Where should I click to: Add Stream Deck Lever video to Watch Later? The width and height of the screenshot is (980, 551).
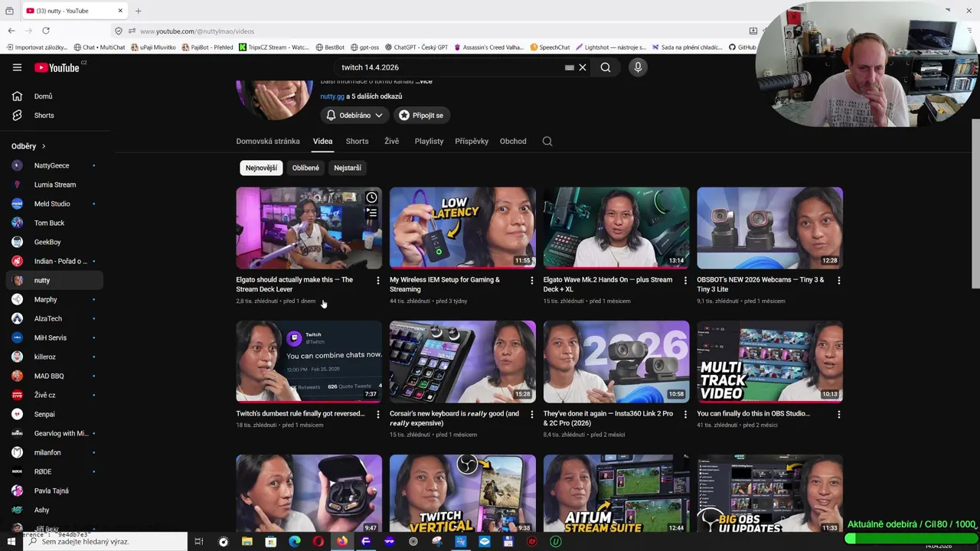coord(371,197)
